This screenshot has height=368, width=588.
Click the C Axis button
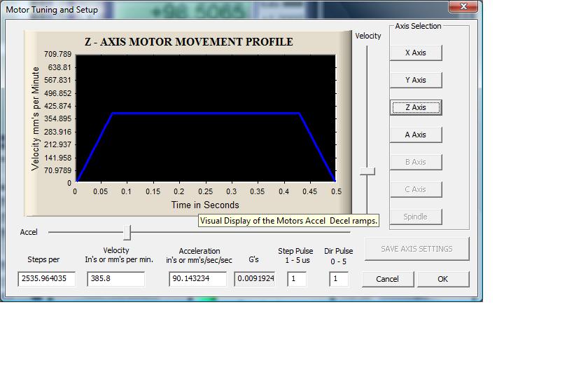pos(415,189)
